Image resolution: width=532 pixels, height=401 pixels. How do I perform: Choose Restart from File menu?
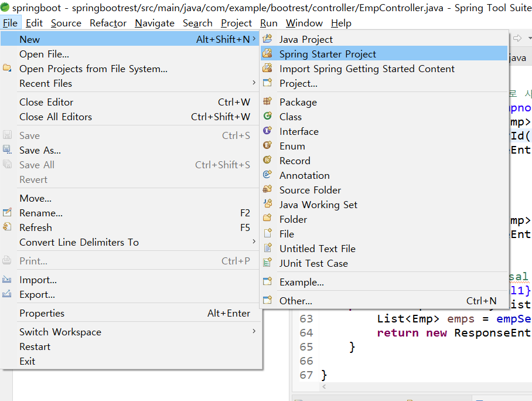click(131, 346)
